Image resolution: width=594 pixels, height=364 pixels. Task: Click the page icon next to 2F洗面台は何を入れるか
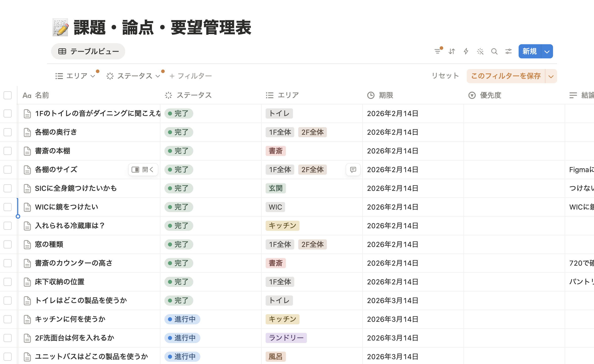pyautogui.click(x=27, y=338)
